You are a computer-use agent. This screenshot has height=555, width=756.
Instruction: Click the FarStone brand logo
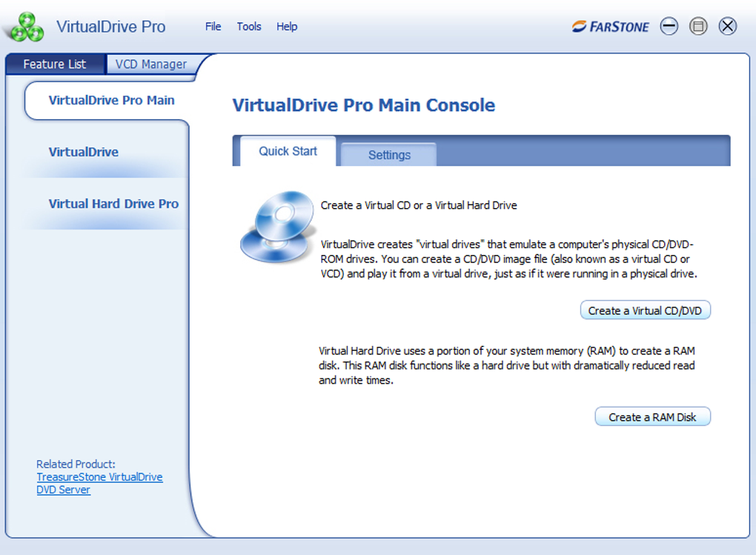pyautogui.click(x=611, y=27)
